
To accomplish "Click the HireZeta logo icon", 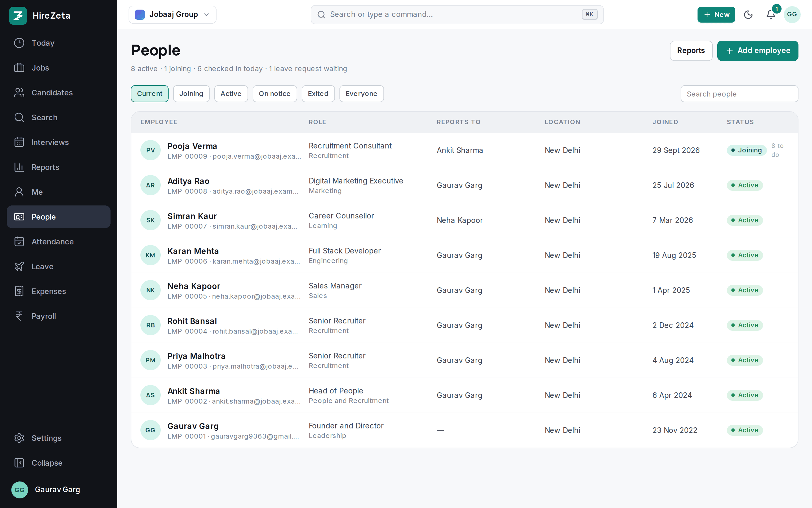I will point(18,16).
